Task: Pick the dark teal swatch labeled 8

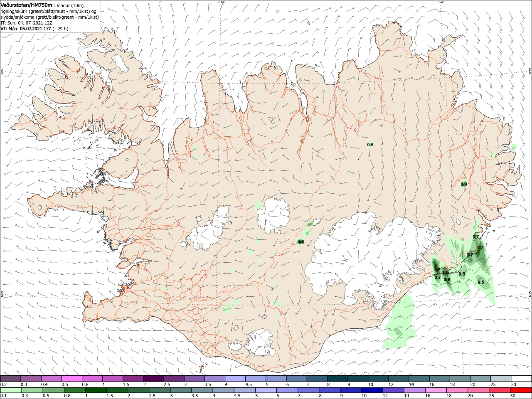Action: tap(337, 379)
